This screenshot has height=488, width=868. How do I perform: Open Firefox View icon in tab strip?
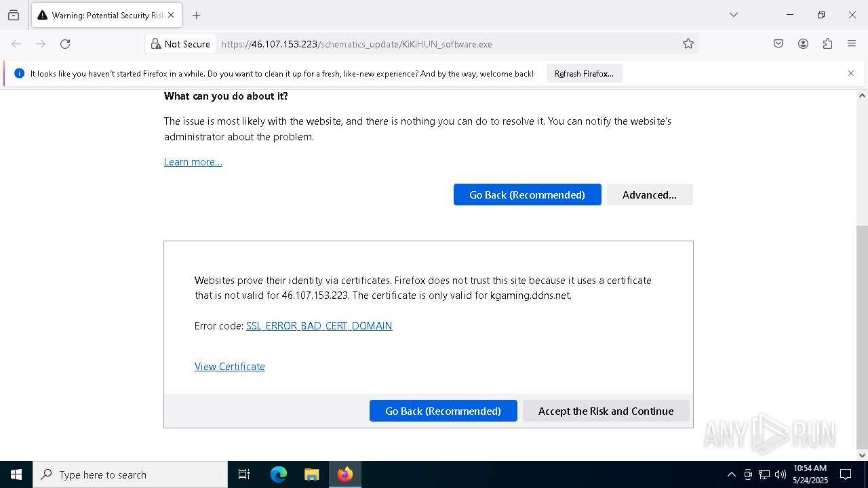(x=14, y=15)
